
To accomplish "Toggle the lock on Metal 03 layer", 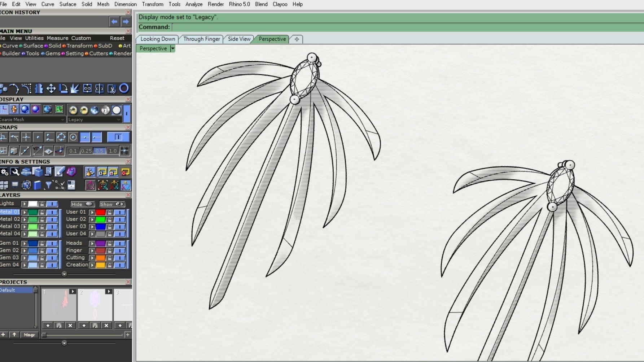I will pos(42,226).
